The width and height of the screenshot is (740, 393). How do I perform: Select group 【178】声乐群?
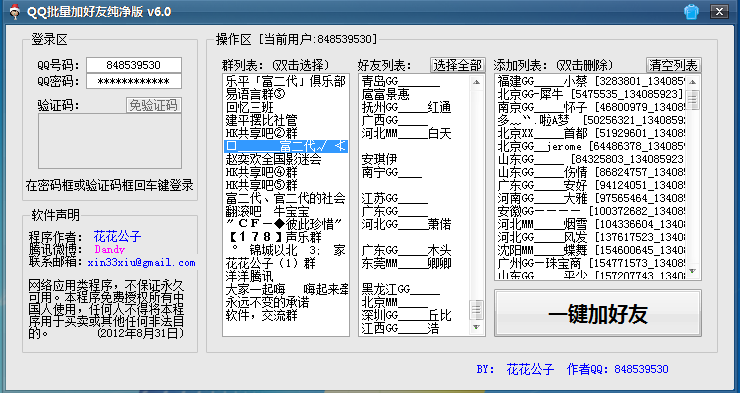286,237
